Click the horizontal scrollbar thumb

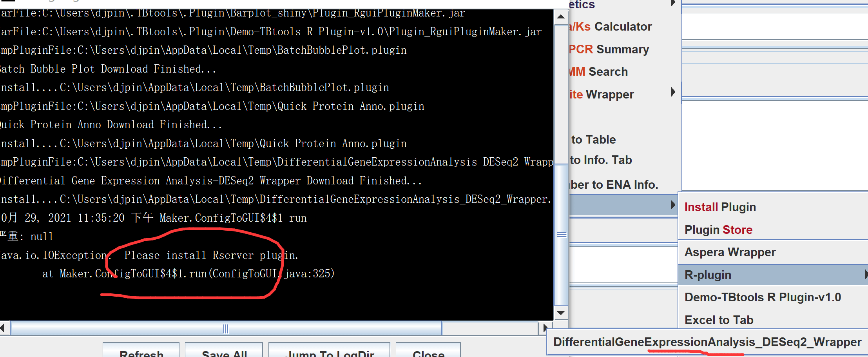point(226,329)
